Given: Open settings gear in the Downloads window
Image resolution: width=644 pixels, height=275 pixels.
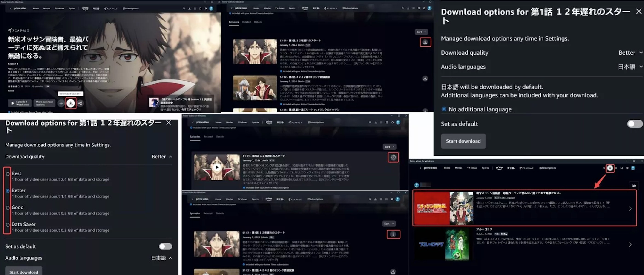Looking at the screenshot, I should pyautogui.click(x=627, y=168).
